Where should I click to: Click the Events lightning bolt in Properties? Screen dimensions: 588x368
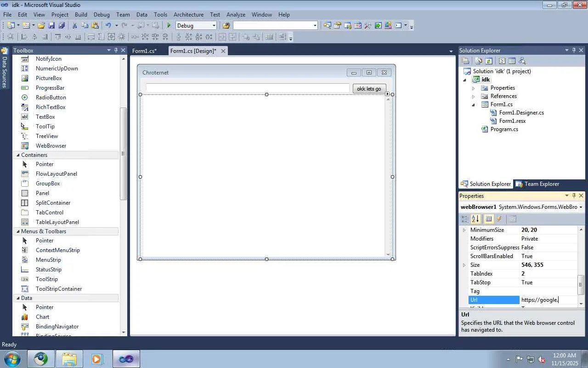point(499,219)
